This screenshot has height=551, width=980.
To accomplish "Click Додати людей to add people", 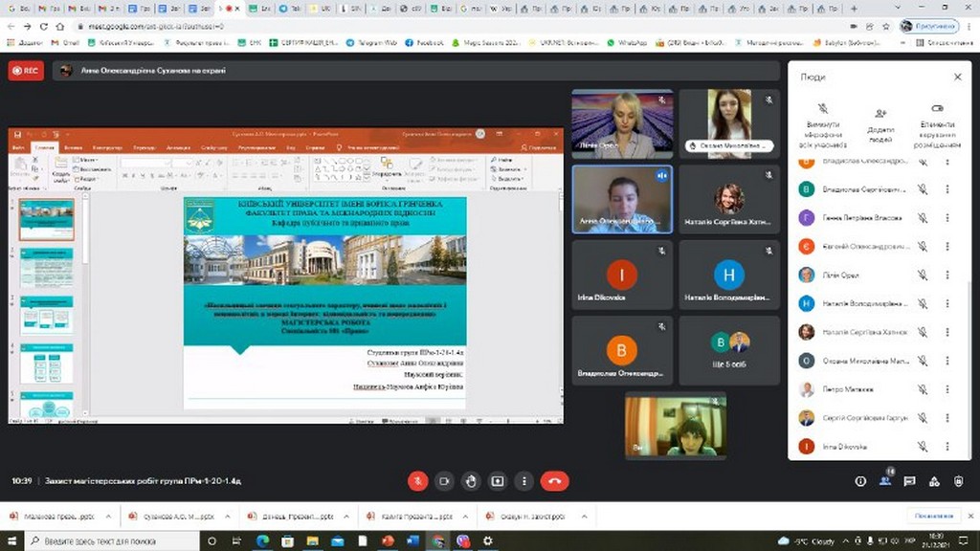I will point(880,113).
